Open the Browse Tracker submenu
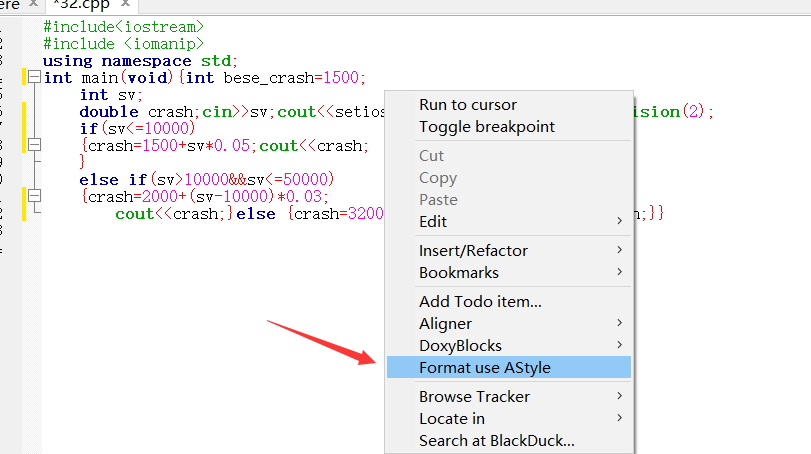 point(509,397)
